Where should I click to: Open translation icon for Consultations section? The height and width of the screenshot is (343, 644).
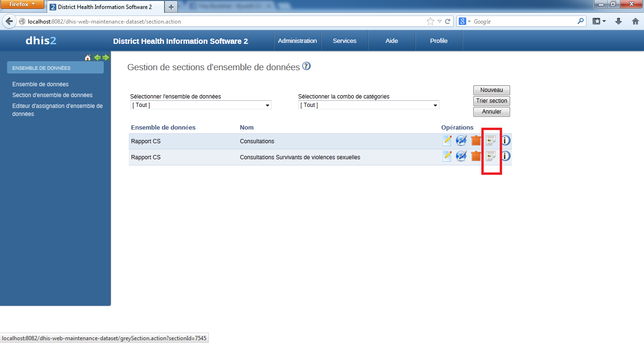461,140
